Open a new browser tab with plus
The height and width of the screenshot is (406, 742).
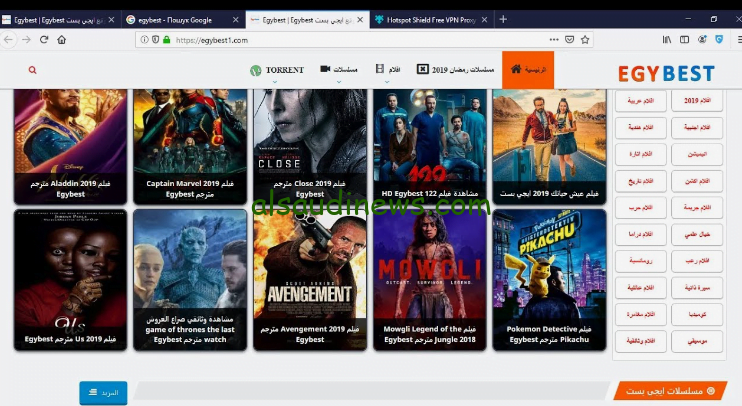503,19
